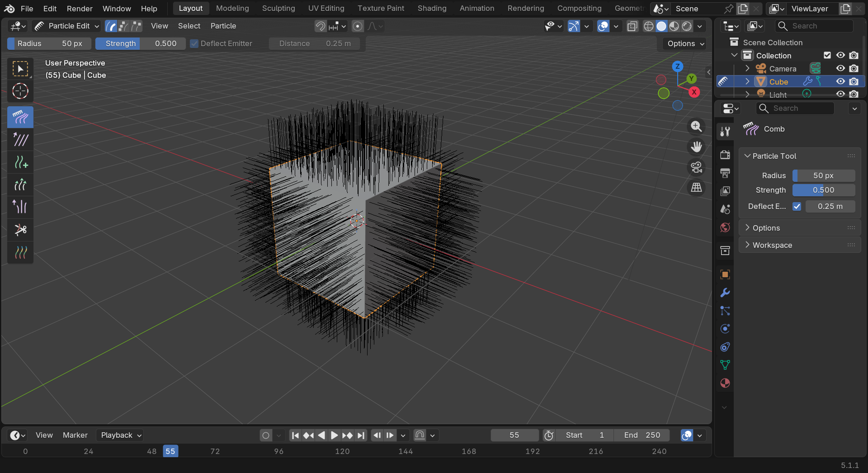This screenshot has width=868, height=473.
Task: Click the View menu in timeline
Action: tap(44, 435)
